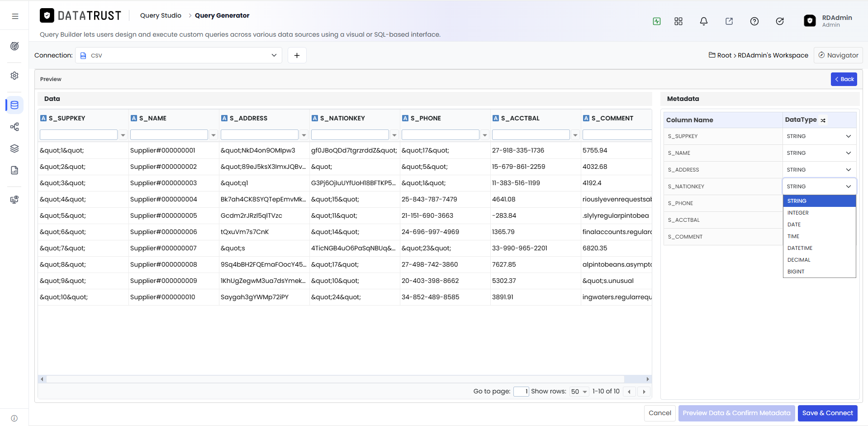The height and width of the screenshot is (426, 868).
Task: Open the target goal sidebar icon
Action: 14,46
